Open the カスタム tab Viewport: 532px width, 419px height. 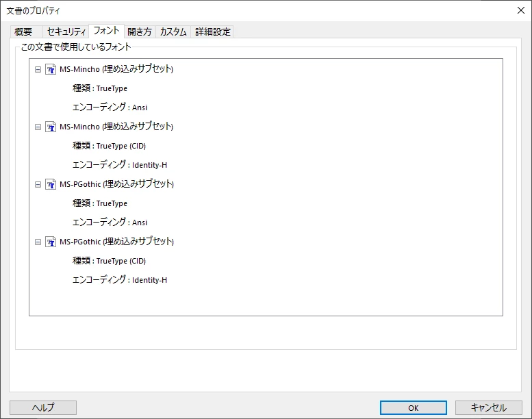173,31
